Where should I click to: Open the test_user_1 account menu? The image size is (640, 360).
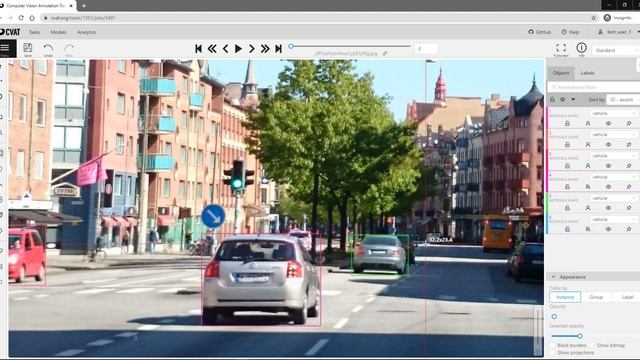[x=618, y=32]
